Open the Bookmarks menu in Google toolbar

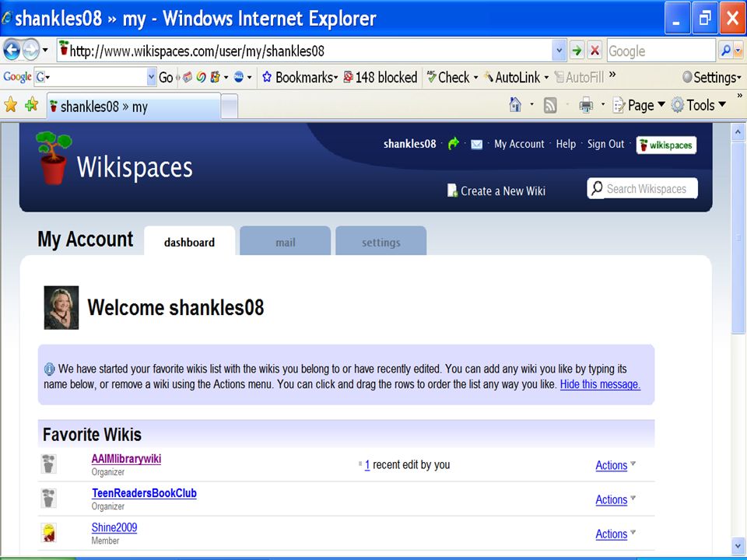pos(300,77)
